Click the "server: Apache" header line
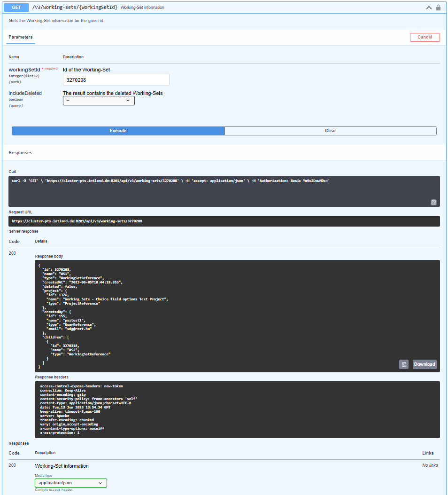The image size is (448, 495). click(54, 416)
